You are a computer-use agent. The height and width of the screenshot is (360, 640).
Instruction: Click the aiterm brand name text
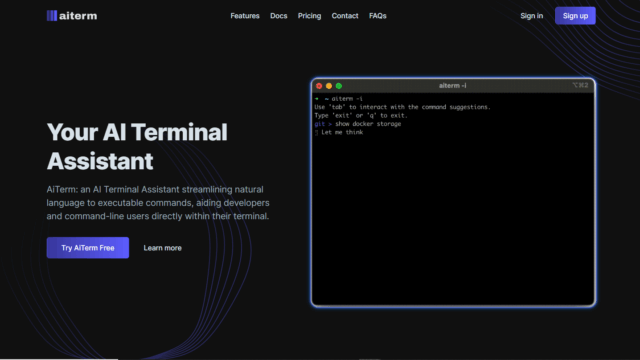78,16
